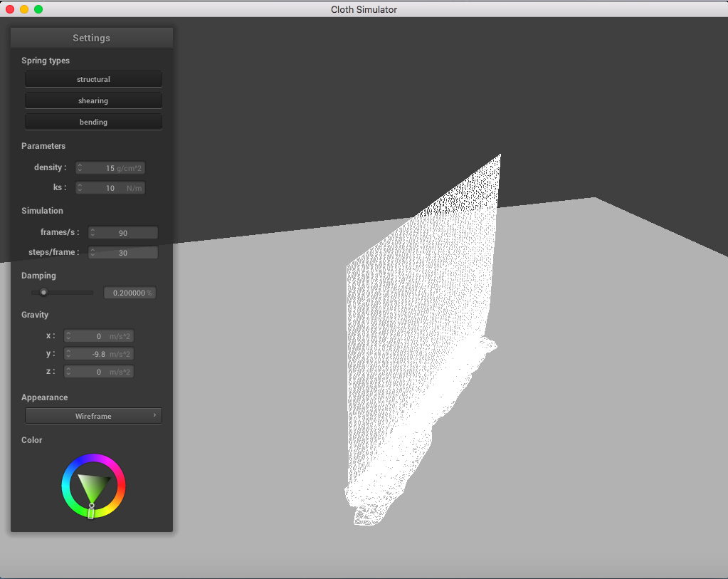728x579 pixels.
Task: Click the density value field
Action: pos(110,168)
